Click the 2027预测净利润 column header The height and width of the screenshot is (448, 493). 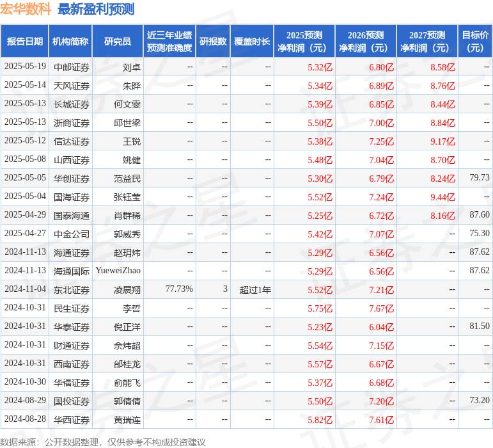point(427,42)
